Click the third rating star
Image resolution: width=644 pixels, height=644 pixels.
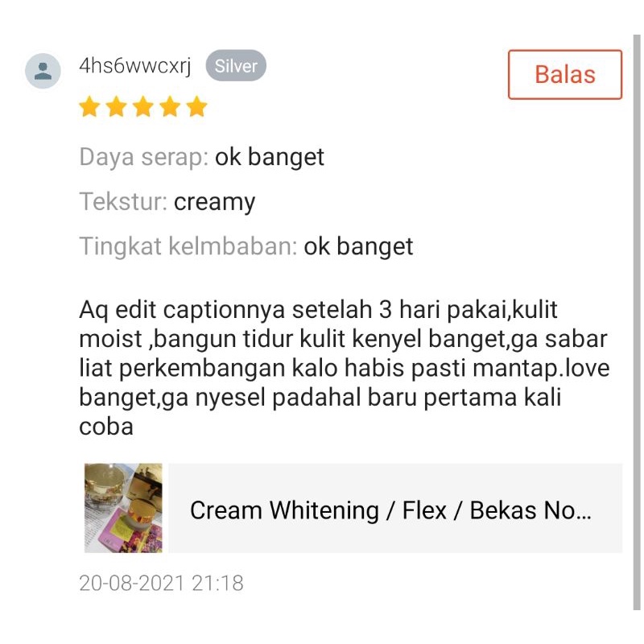(143, 106)
